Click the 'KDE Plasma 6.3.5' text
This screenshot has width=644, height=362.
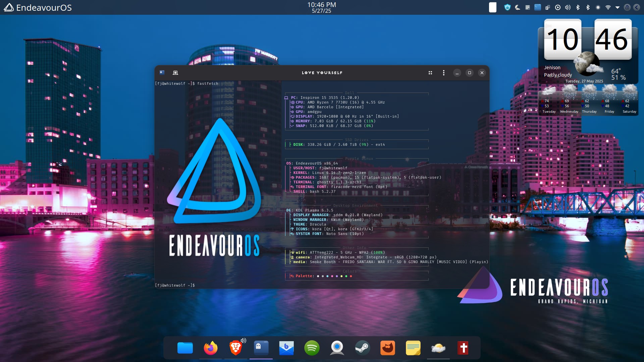(314, 210)
